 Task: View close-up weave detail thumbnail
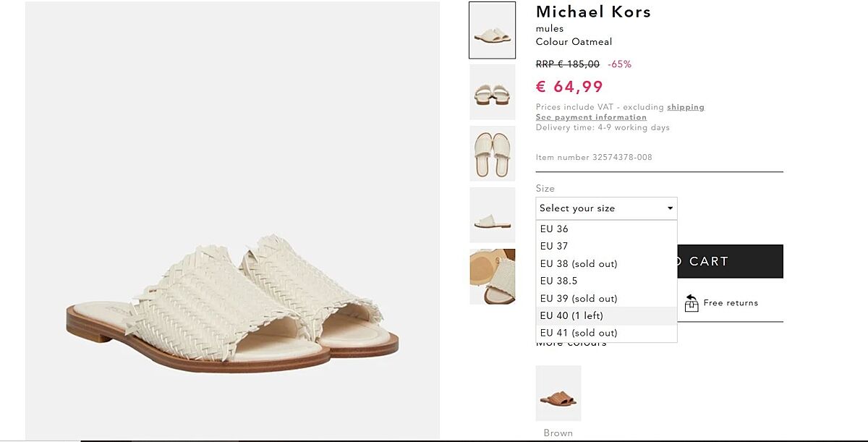coord(492,276)
